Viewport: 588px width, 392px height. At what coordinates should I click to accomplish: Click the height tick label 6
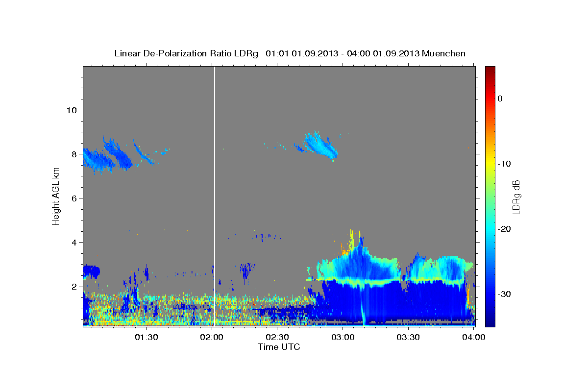click(74, 198)
